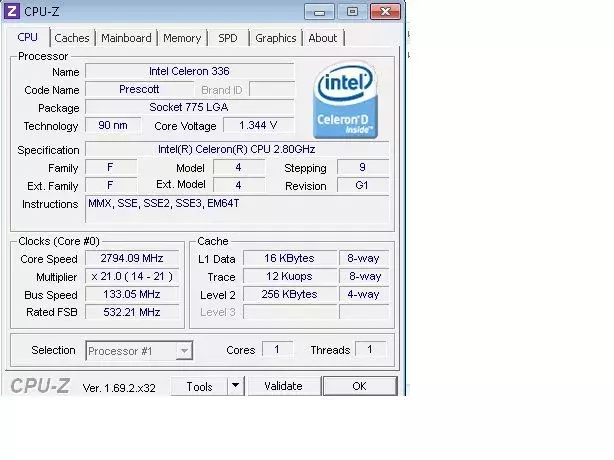This screenshot has height=460, width=614.
Task: Open the Caches tab
Action: [x=72, y=38]
